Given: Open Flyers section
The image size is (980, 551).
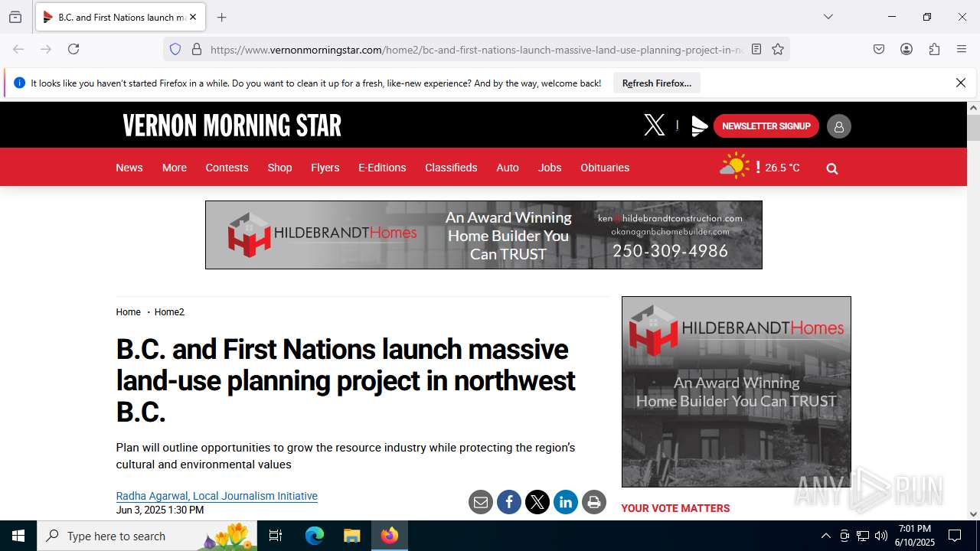Looking at the screenshot, I should (x=325, y=168).
